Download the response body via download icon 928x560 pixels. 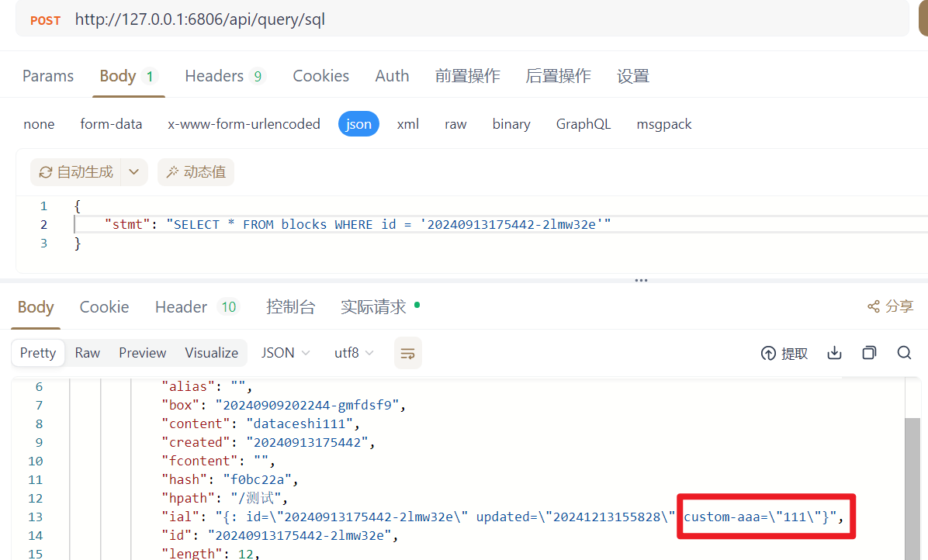point(833,352)
